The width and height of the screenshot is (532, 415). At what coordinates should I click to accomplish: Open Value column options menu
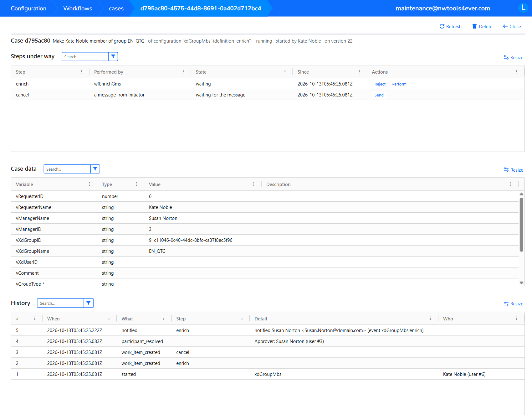[x=254, y=184]
